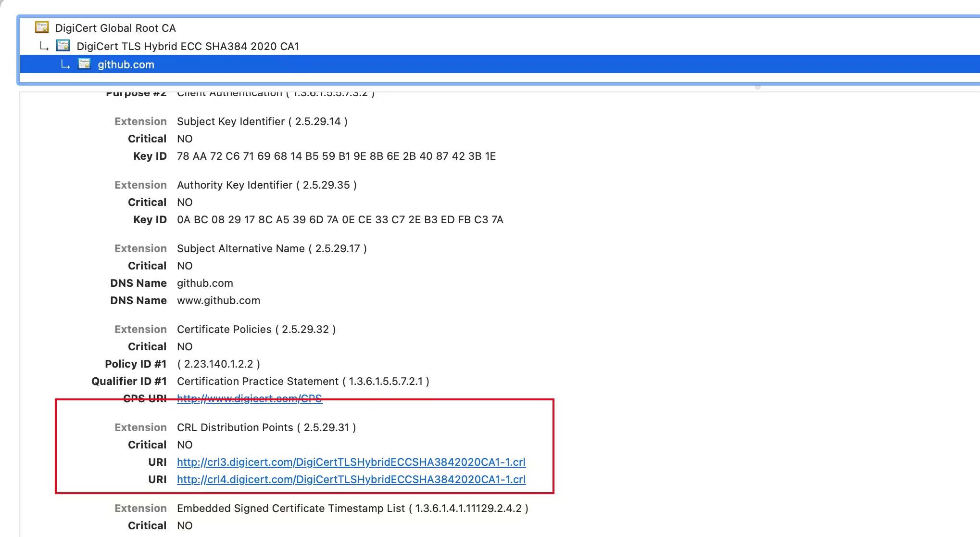Click Subject Key Identifier ( 2.5.29.14 ) text

tap(262, 121)
